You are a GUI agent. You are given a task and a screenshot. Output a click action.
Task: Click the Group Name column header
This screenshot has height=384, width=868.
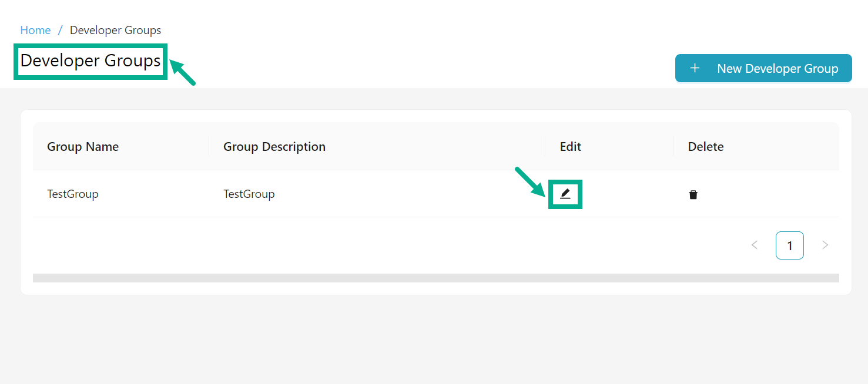point(83,146)
